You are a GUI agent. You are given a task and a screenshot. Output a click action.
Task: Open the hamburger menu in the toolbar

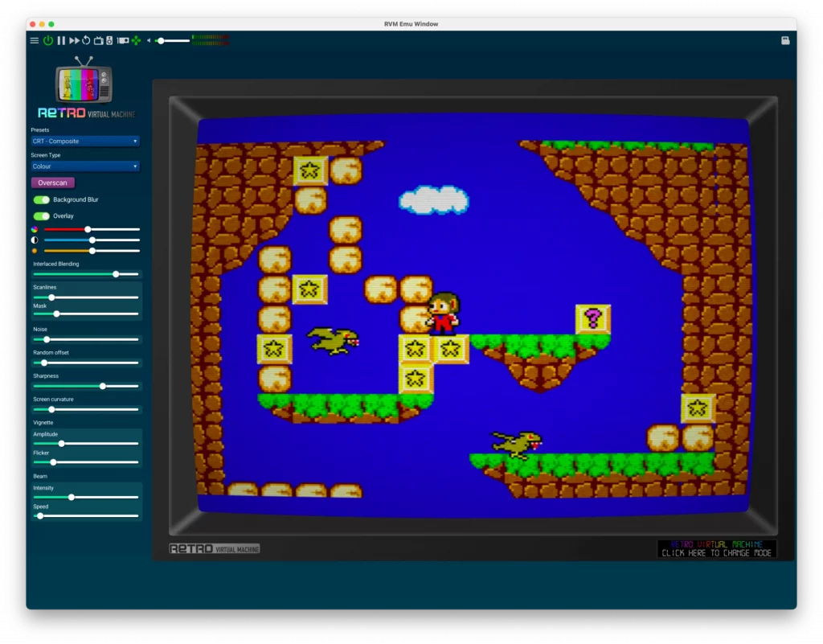click(34, 40)
